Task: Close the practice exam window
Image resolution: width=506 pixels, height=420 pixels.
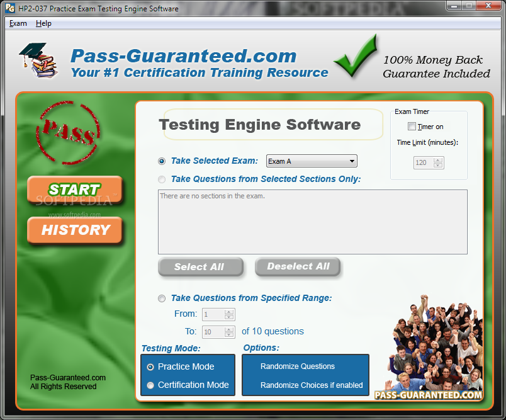Action: coord(488,6)
